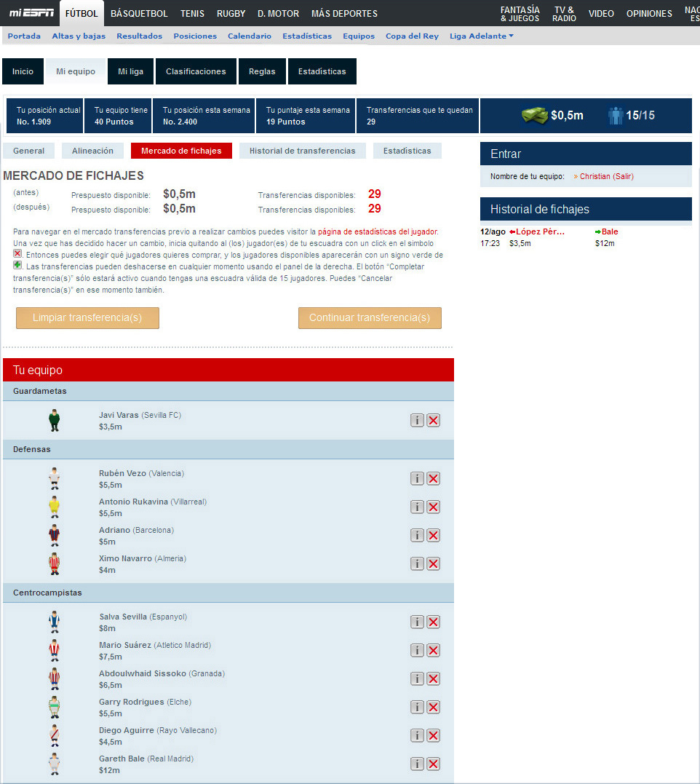Open info for Garry Rodrigues

417,707
